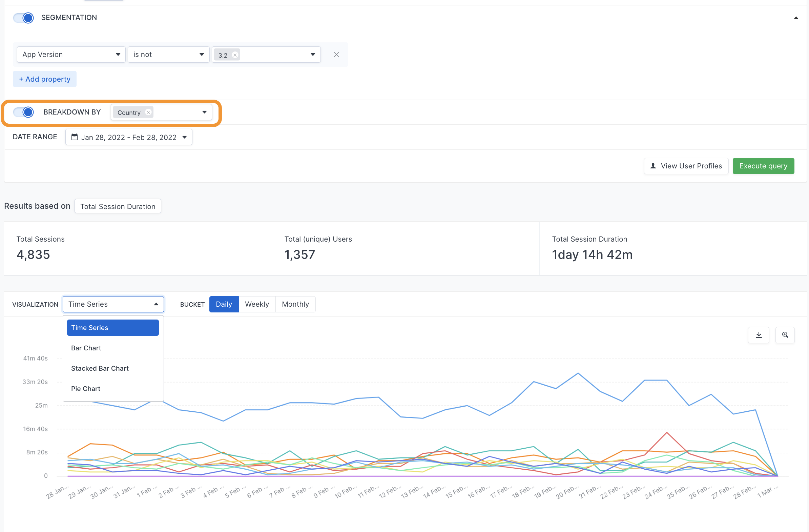Run the Execute query button
Image resolution: width=809 pixels, height=532 pixels.
click(x=763, y=166)
